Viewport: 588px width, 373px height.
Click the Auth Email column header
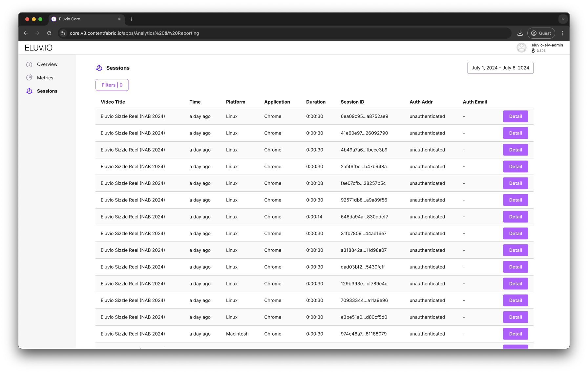pos(475,102)
